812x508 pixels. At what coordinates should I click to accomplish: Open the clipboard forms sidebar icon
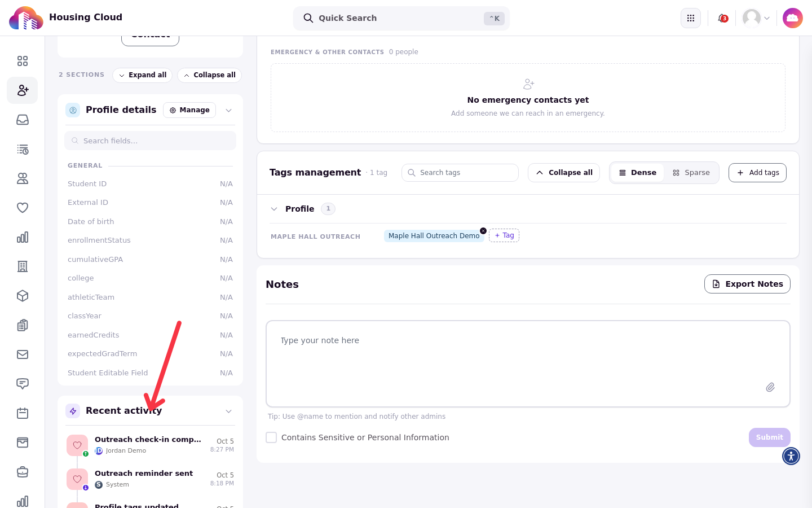[23, 325]
